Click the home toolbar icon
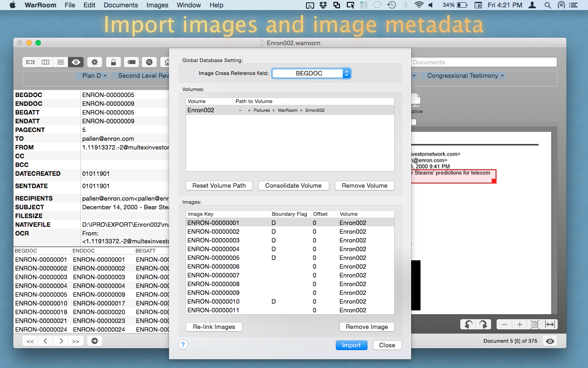Viewport: 588px width, 368px height. (166, 62)
